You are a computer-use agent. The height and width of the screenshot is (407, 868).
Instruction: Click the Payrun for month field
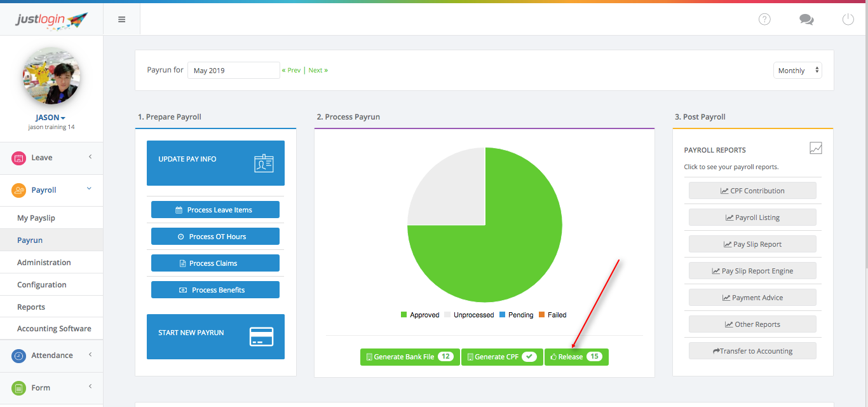[234, 71]
